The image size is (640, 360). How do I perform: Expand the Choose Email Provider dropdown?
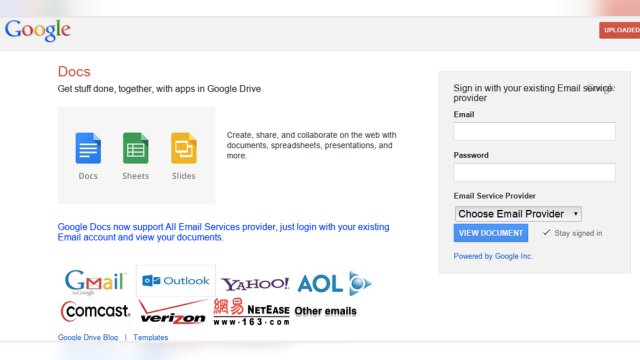tap(518, 214)
